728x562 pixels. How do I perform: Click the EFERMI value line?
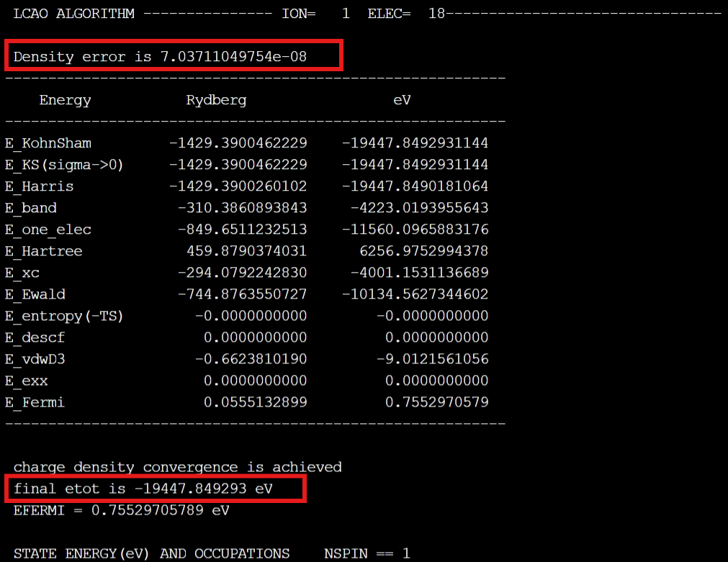pos(121,511)
